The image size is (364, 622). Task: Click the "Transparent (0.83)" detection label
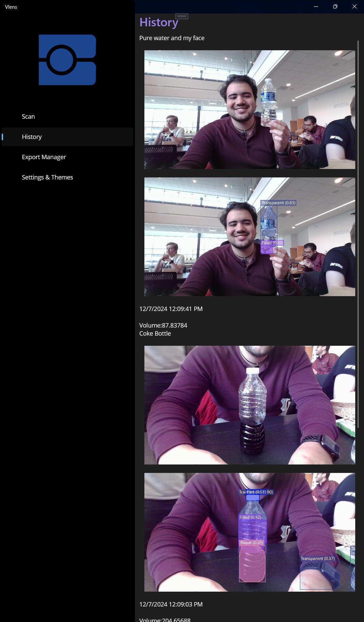278,203
